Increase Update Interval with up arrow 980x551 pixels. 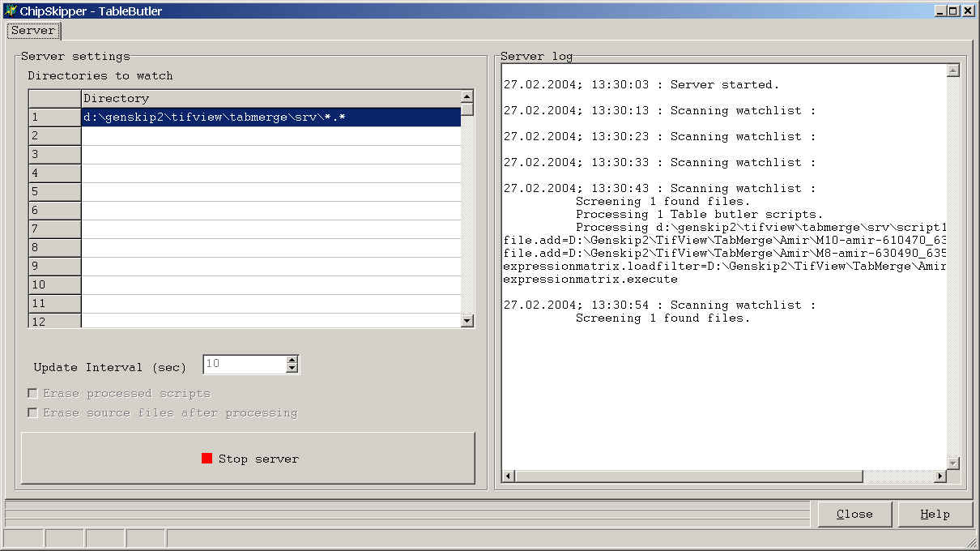point(292,360)
